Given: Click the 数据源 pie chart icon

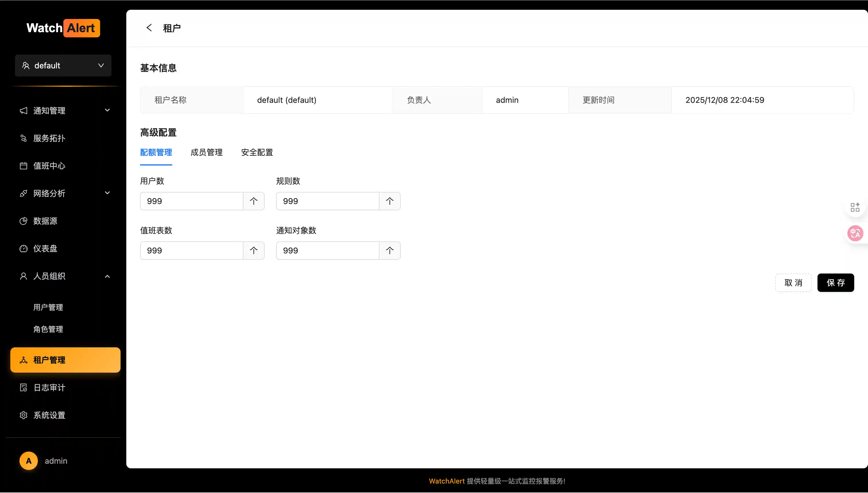Looking at the screenshot, I should click(x=23, y=221).
